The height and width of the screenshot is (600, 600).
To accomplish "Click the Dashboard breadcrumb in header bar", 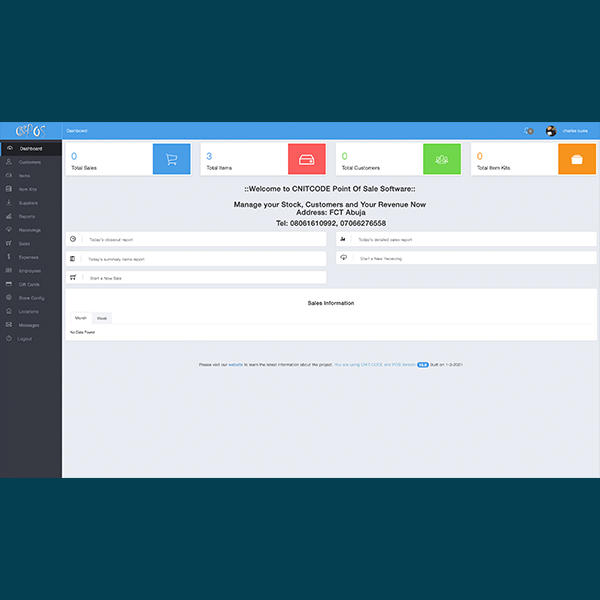I will [x=77, y=131].
